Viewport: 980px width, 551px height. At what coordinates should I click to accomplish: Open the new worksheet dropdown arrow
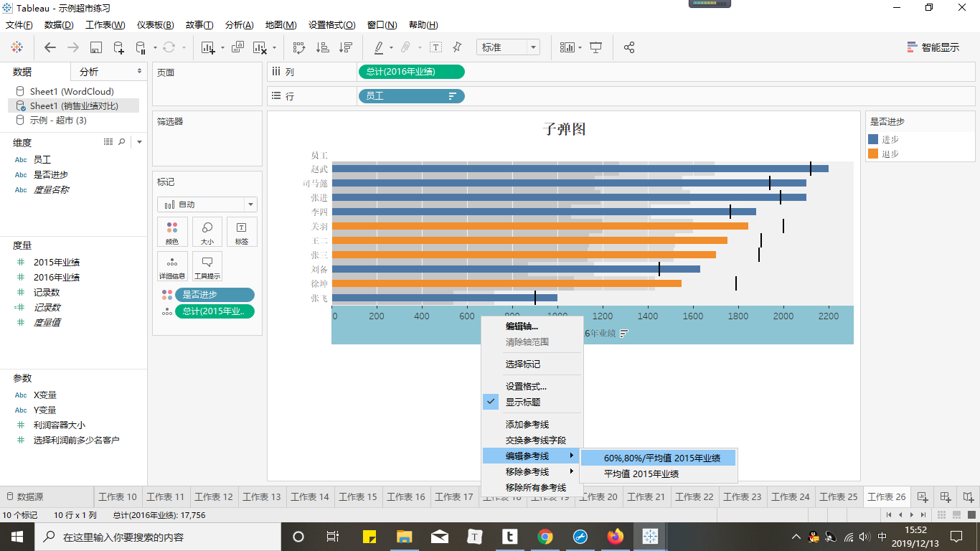[222, 48]
